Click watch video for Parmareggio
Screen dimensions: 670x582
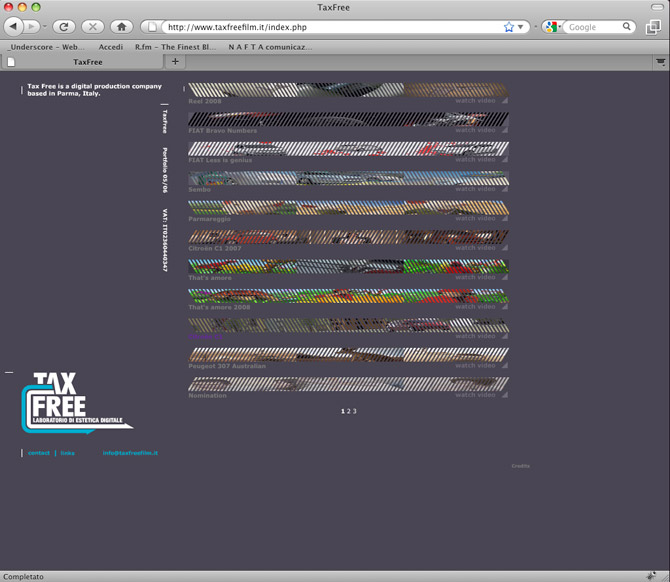tap(475, 219)
